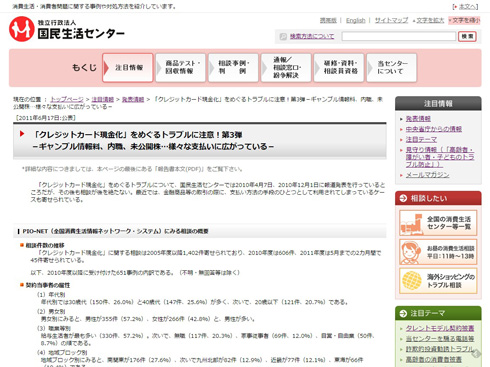Viewport: 490px width, 367px height.
Task: Open the 通報/相談窓口・紛争解決 tab
Action: 286,68
